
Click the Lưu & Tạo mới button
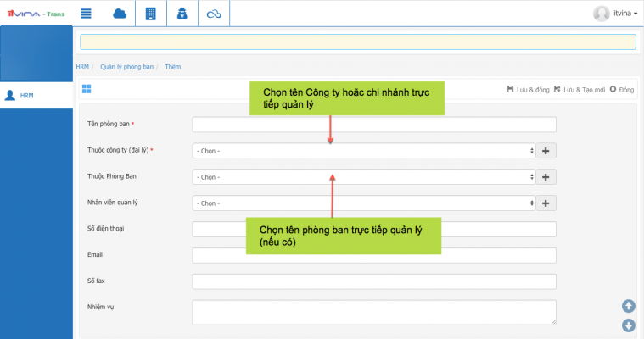point(579,89)
